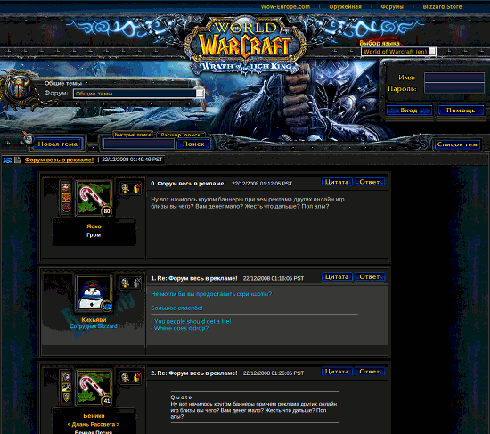
Task: Click the Помощь help button
Action: pyautogui.click(x=461, y=110)
